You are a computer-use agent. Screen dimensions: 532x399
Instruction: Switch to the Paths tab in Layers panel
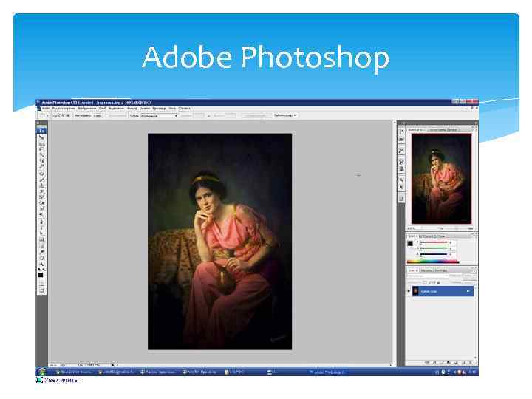[x=440, y=270]
